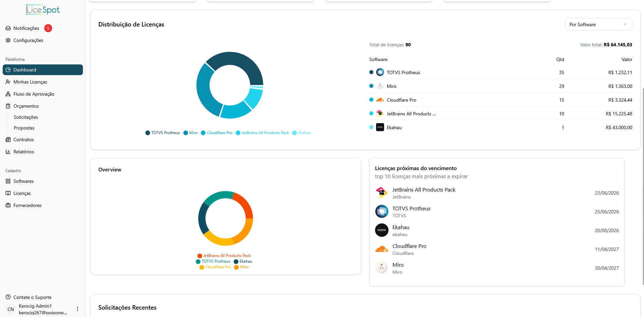Go to Minhas Licenças
The height and width of the screenshot is (317, 644).
43,82
